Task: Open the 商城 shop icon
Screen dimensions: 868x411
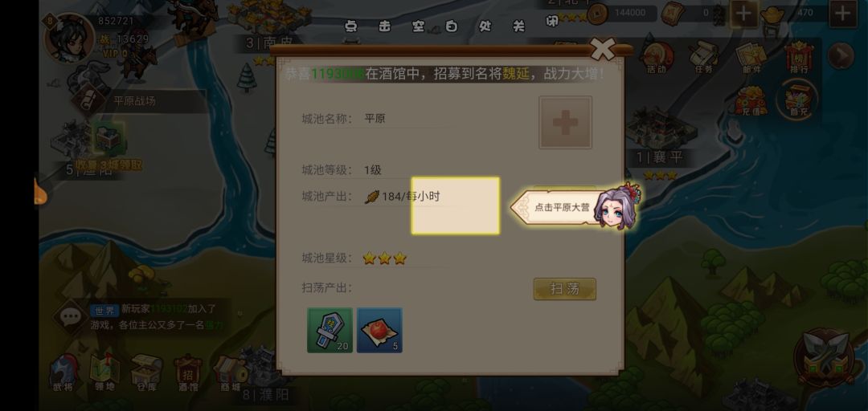Action: pos(231,373)
